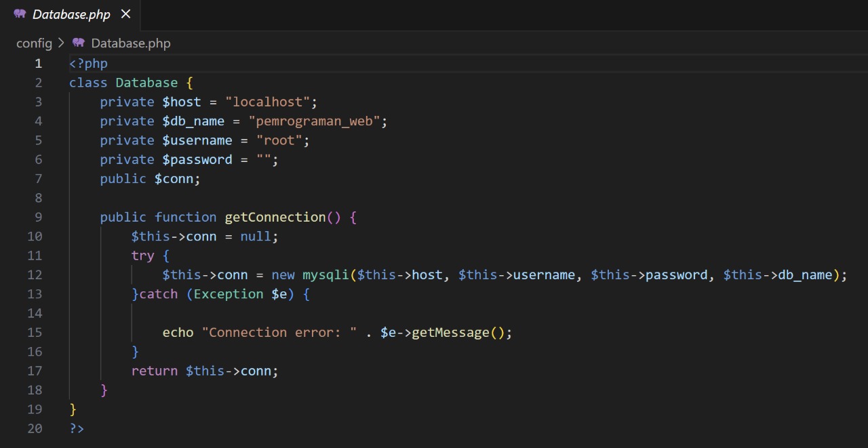Image resolution: width=868 pixels, height=448 pixels.
Task: Select line 9 via its line number
Action: [38, 218]
